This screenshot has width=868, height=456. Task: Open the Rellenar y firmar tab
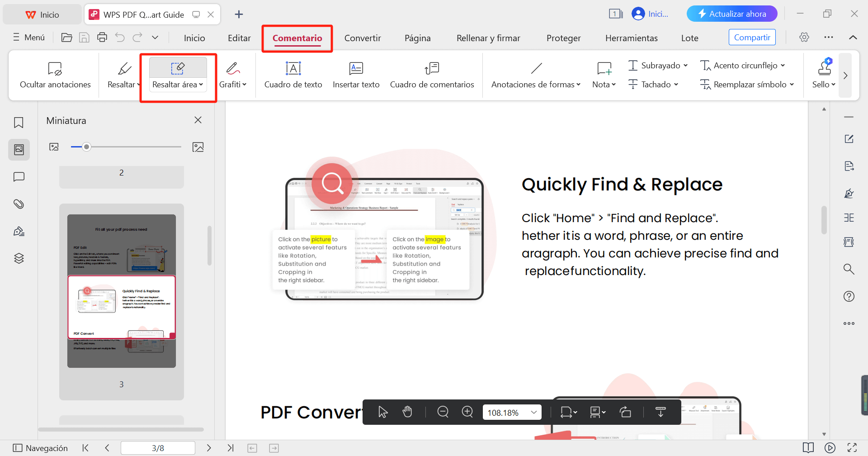click(488, 38)
